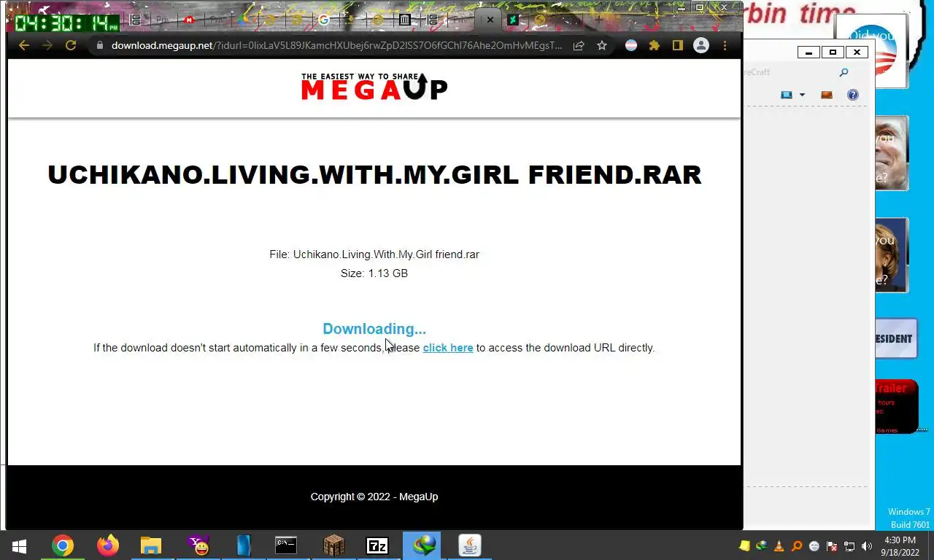Open the Windows Start menu
The height and width of the screenshot is (560, 934).
(x=19, y=545)
